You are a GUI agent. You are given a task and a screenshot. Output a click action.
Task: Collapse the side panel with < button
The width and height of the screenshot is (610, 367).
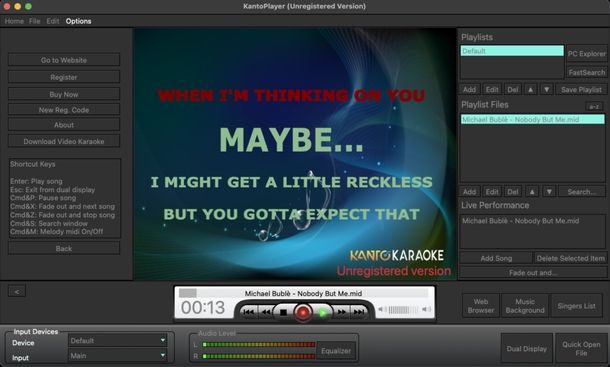[17, 291]
